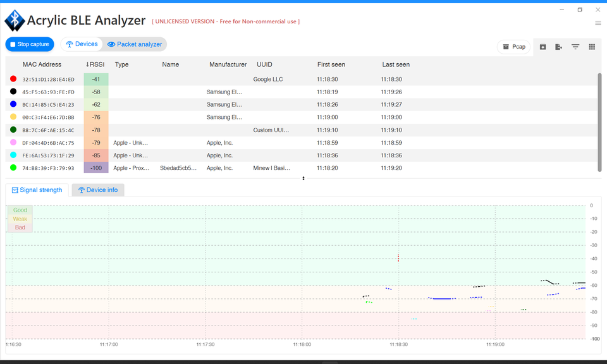This screenshot has height=364, width=607.
Task: Open the column grid icon
Action: tap(592, 47)
